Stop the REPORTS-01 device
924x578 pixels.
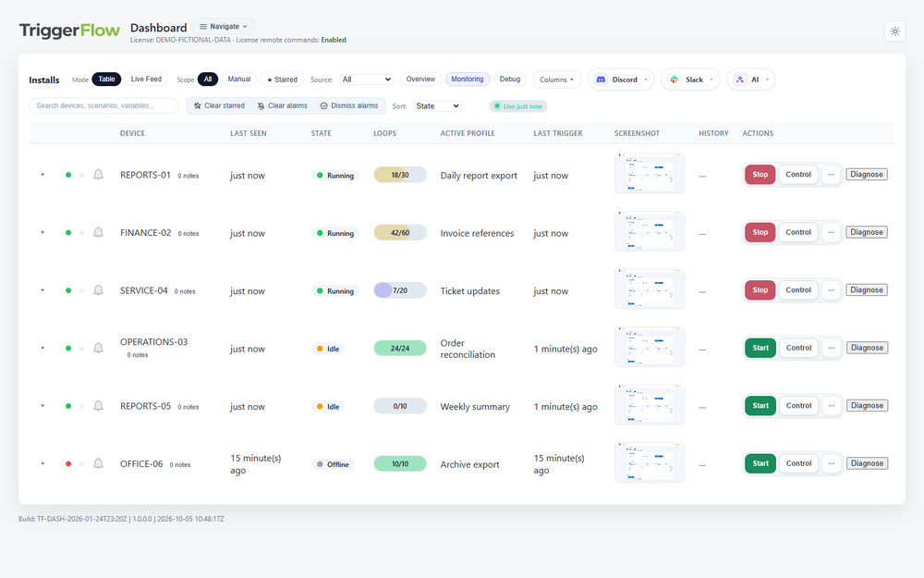(x=760, y=175)
